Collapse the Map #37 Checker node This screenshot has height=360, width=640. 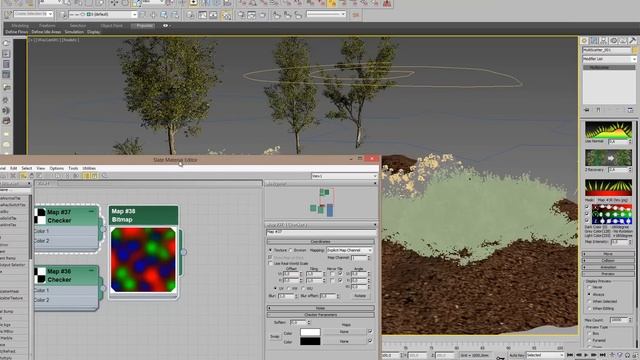click(91, 211)
